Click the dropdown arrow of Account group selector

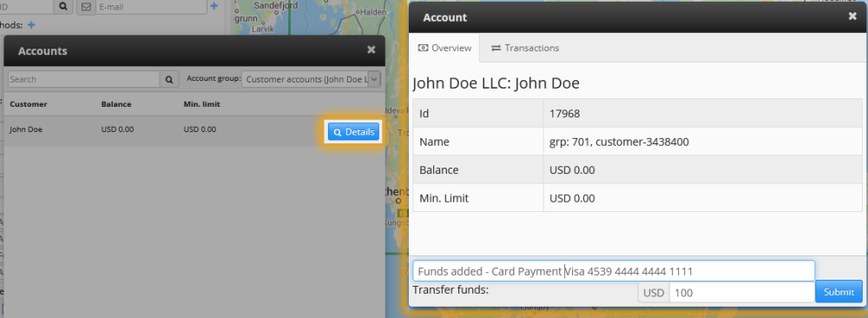375,79
